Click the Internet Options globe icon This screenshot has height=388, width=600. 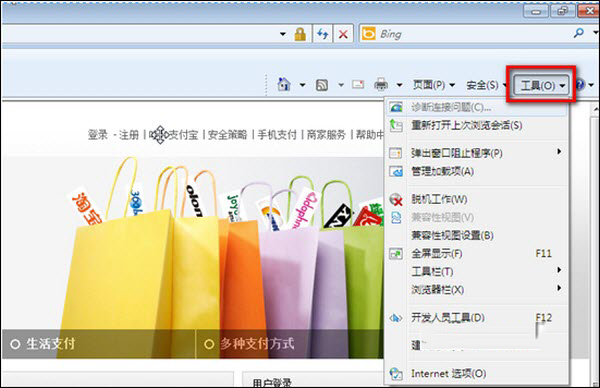click(x=396, y=374)
